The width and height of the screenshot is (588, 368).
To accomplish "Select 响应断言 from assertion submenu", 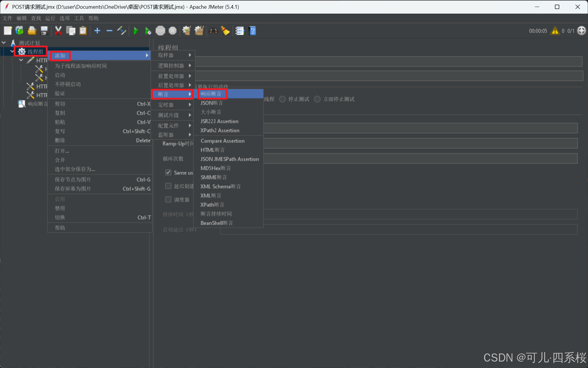I will coord(211,94).
